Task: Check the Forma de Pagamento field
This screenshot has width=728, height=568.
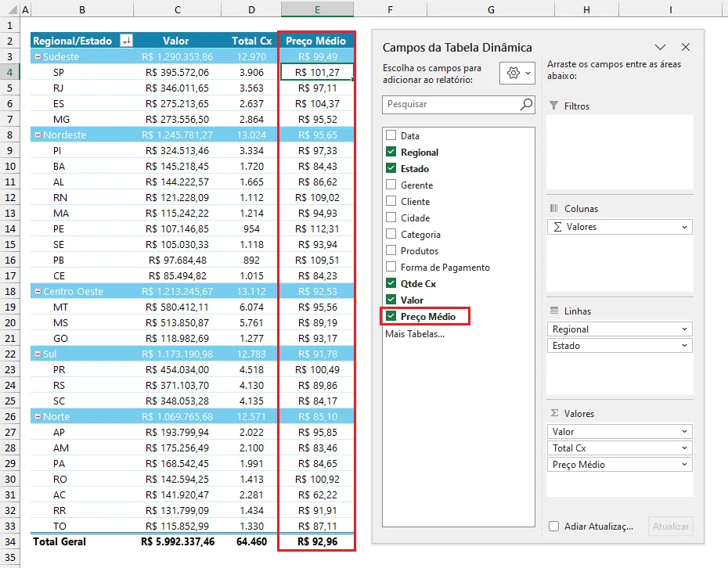Action: (391, 267)
